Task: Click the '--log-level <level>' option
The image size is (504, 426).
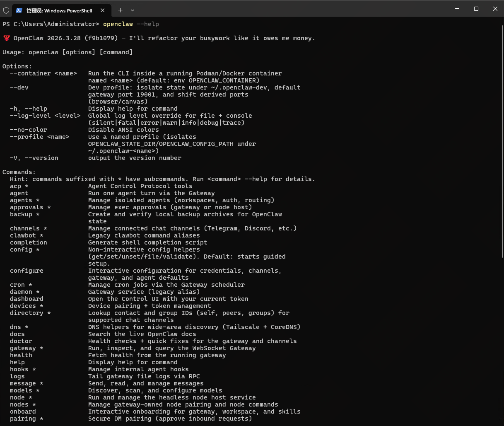Action: pos(45,116)
